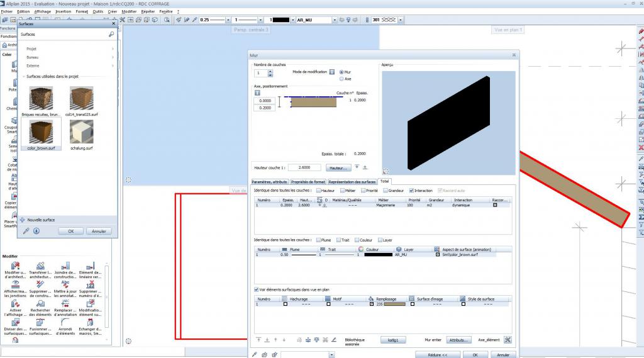This screenshot has width=644, height=358.
Task: Open the color dropdown in toolbar
Action: [x=292, y=20]
